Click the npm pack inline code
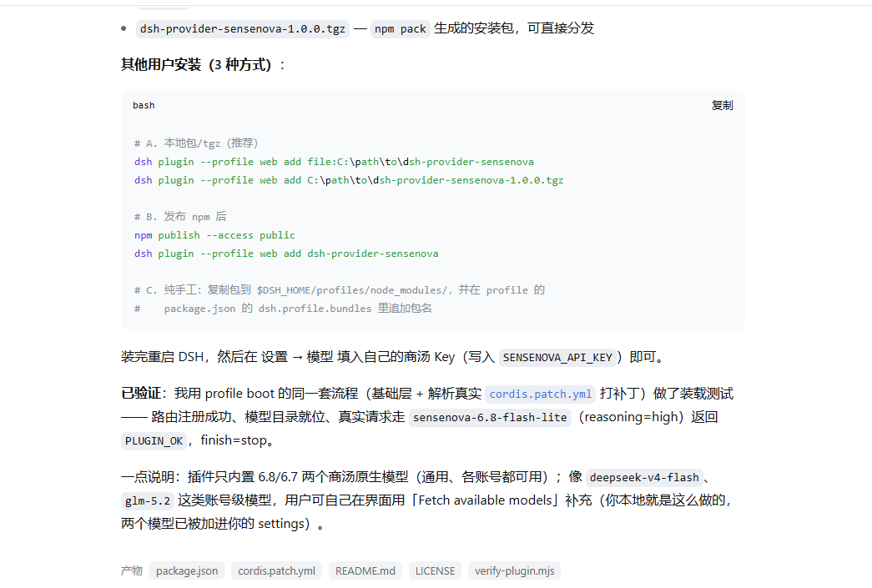The height and width of the screenshot is (588, 872). [400, 29]
